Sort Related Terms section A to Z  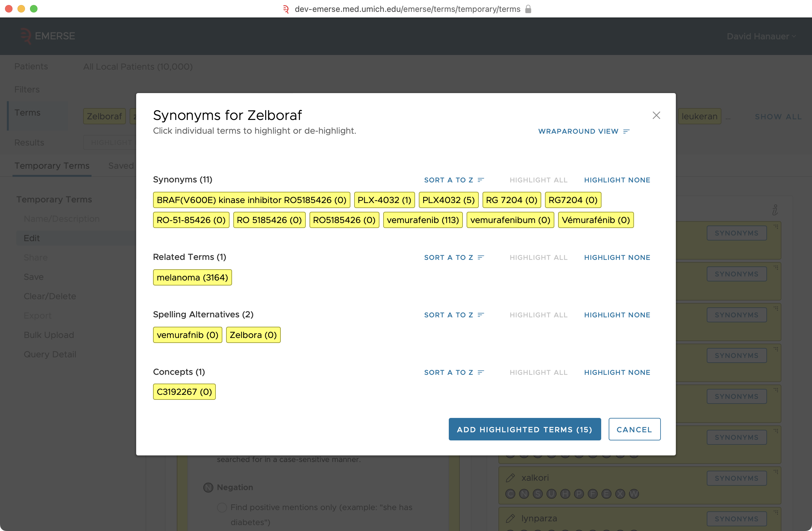point(454,257)
